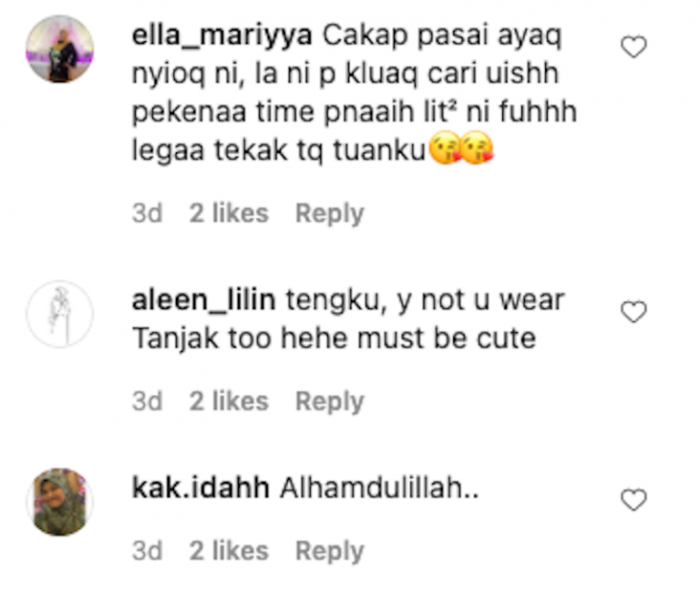Like ella_mariyya's comment with heart icon

(x=634, y=47)
